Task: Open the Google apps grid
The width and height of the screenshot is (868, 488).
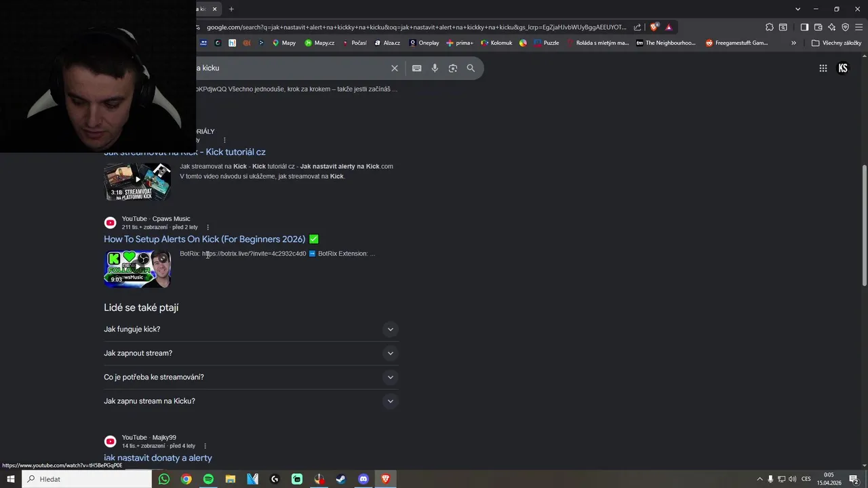Action: [x=823, y=68]
